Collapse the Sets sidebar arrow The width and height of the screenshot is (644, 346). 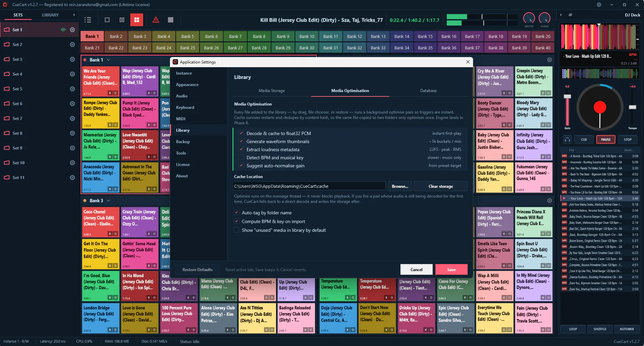click(x=74, y=15)
